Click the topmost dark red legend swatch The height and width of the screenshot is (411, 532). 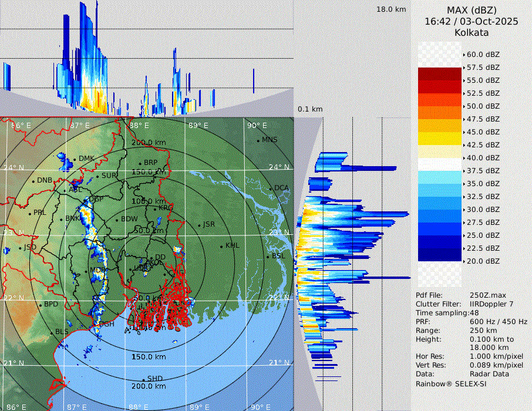[440, 74]
